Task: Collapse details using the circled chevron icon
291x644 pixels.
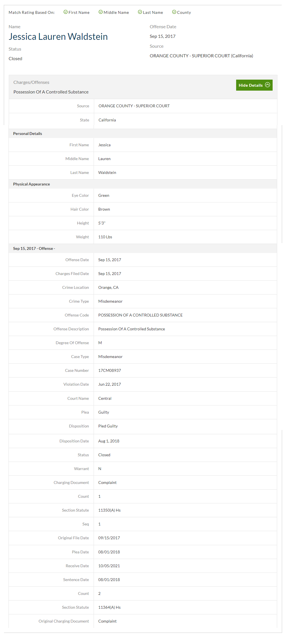Action: (x=268, y=85)
